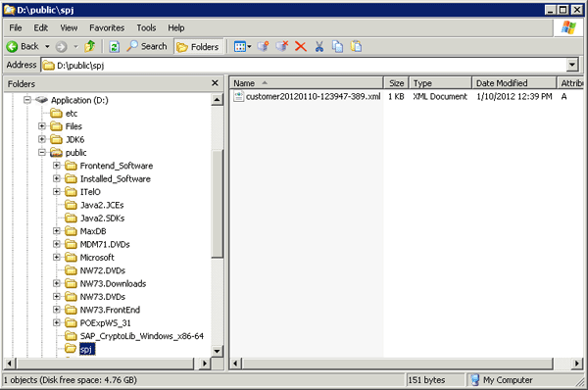
Task: Click the Map Network Drive icon
Action: point(264,46)
